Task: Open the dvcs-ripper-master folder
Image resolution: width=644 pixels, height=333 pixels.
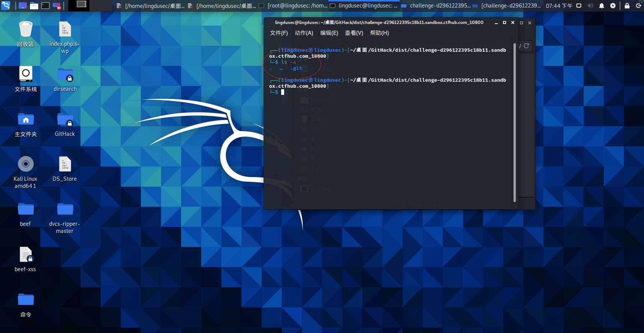Action: point(65,217)
